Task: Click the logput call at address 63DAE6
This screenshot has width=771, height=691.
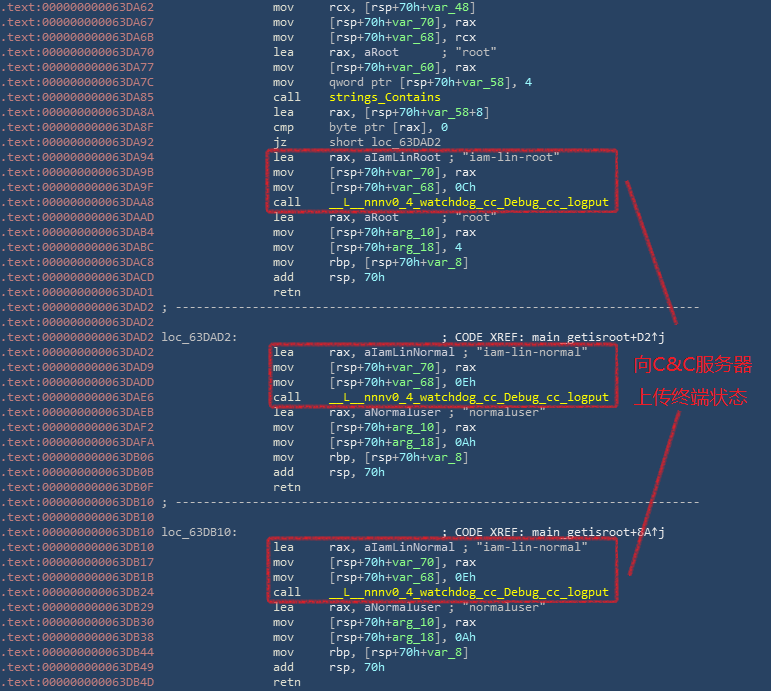Action: coord(468,397)
